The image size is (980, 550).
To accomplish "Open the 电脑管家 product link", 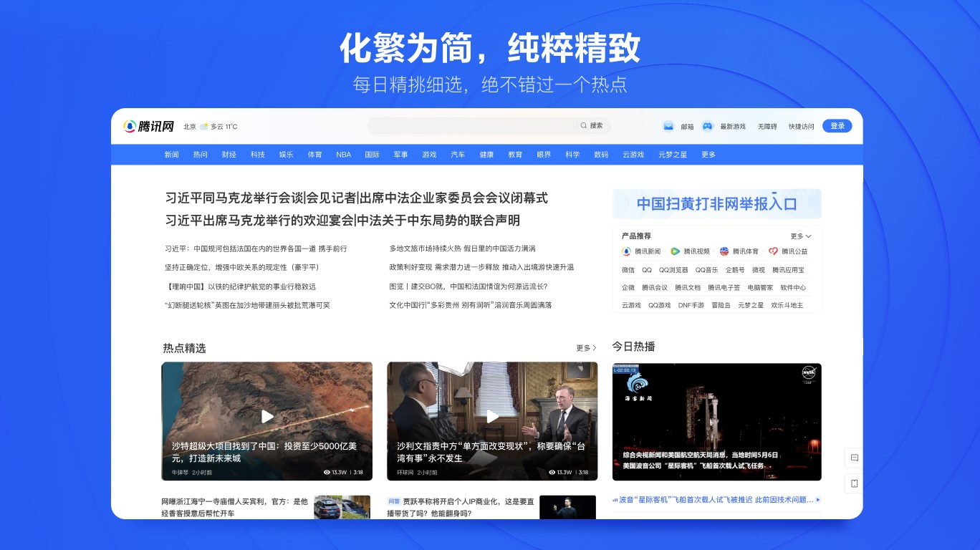I will click(x=761, y=288).
